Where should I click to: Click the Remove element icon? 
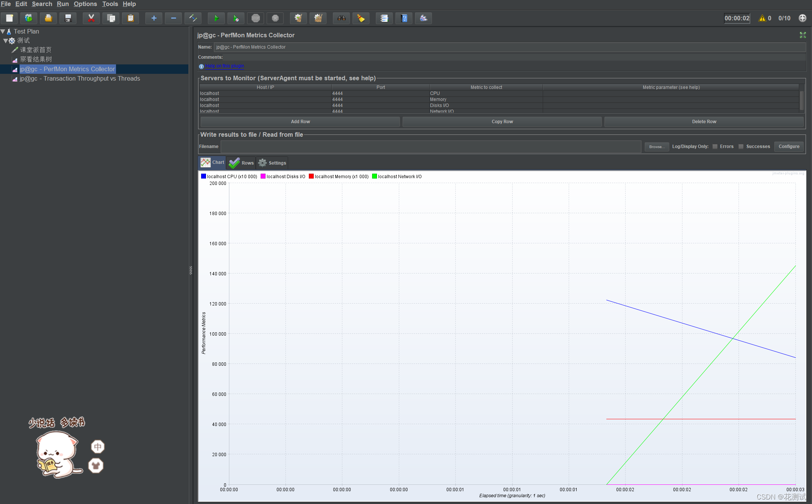(174, 18)
